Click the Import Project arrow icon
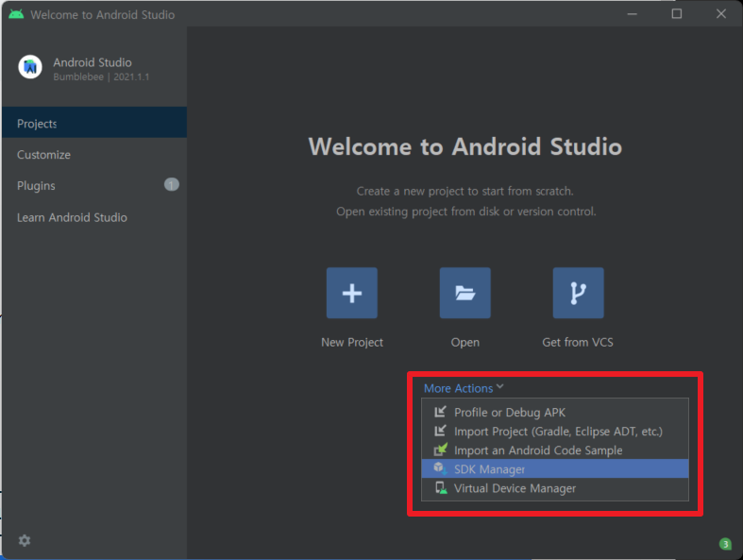This screenshot has height=560, width=743. [x=440, y=431]
